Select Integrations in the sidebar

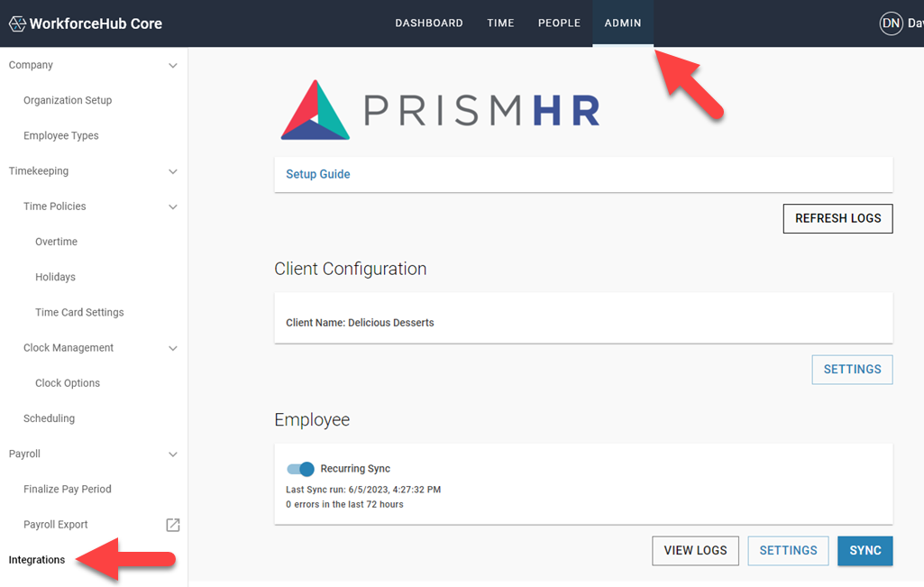[x=36, y=559]
